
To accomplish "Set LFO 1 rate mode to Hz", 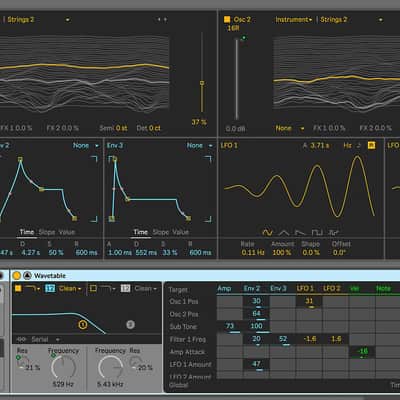I will pos(347,145).
